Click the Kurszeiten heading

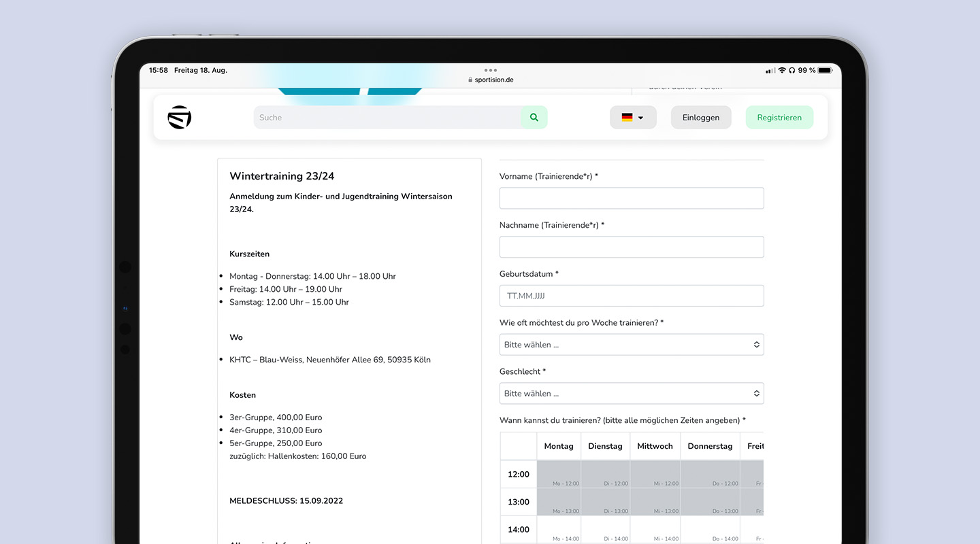tap(249, 254)
